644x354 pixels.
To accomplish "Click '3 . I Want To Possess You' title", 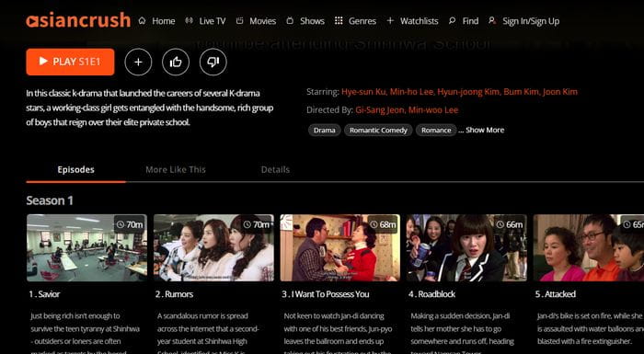I will click(326, 294).
